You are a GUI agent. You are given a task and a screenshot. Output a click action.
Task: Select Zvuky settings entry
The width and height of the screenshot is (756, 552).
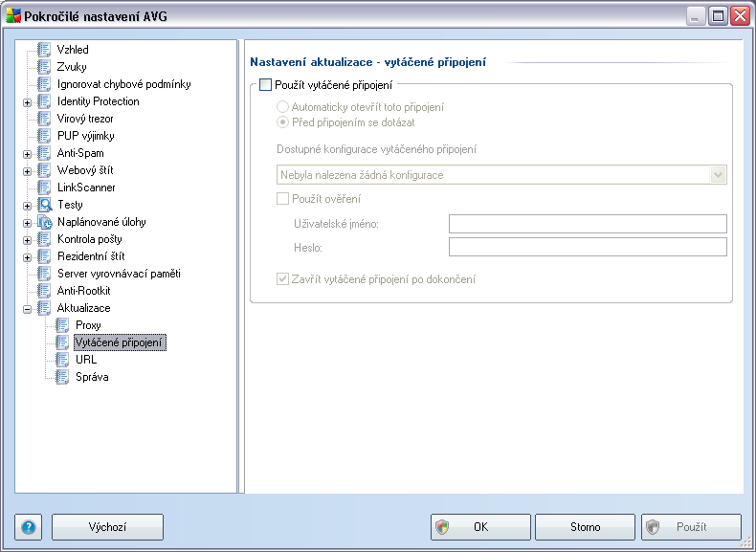72,67
